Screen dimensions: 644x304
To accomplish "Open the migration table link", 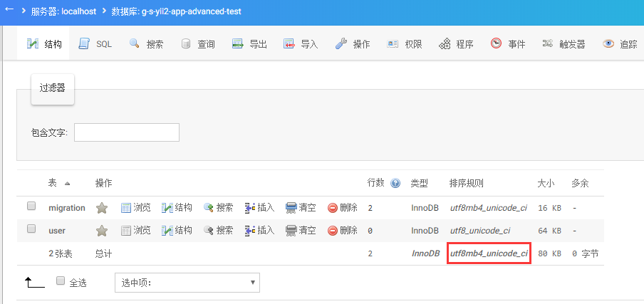I will pos(66,208).
